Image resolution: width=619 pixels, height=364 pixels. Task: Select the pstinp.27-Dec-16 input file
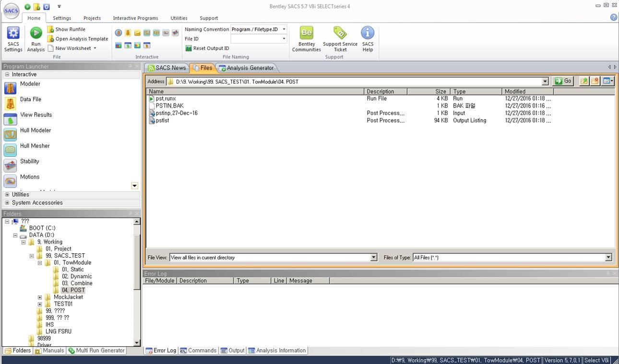coord(177,113)
